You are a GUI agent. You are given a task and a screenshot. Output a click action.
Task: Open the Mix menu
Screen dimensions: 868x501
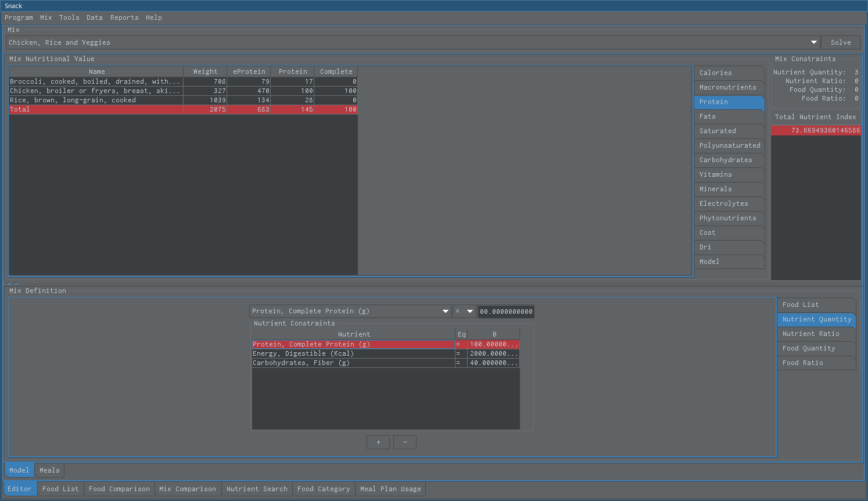[46, 17]
